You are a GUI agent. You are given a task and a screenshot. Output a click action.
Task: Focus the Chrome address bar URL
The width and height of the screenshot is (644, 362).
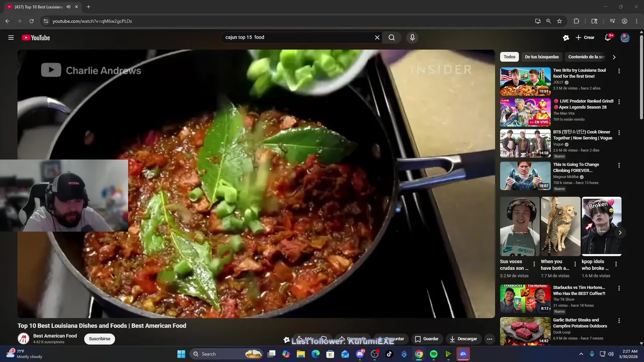tap(92, 21)
